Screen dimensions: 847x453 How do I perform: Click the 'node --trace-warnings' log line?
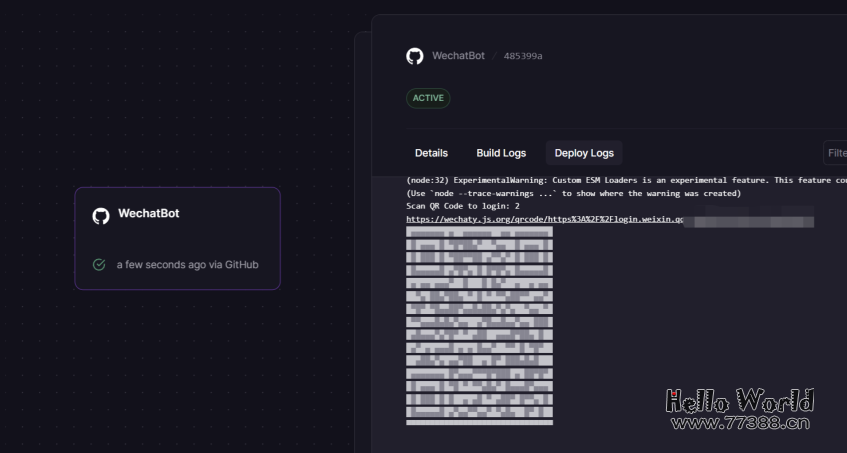[x=573, y=193]
